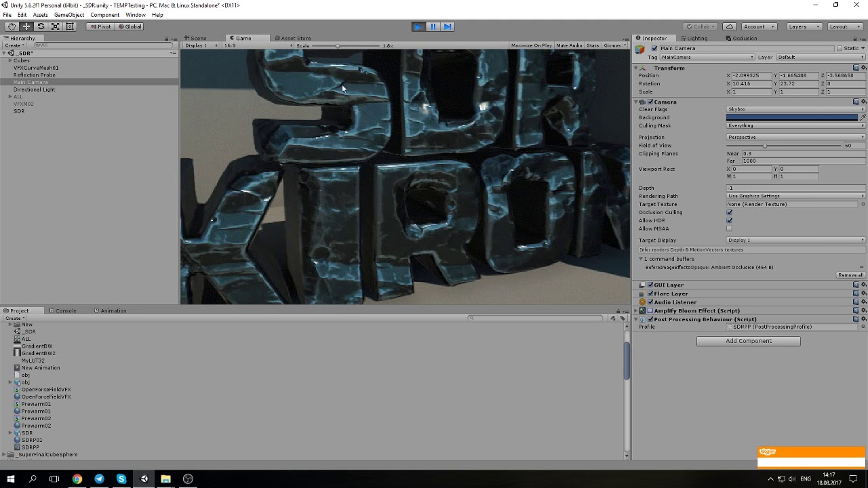
Task: Click Remove all command buffers
Action: coord(850,274)
